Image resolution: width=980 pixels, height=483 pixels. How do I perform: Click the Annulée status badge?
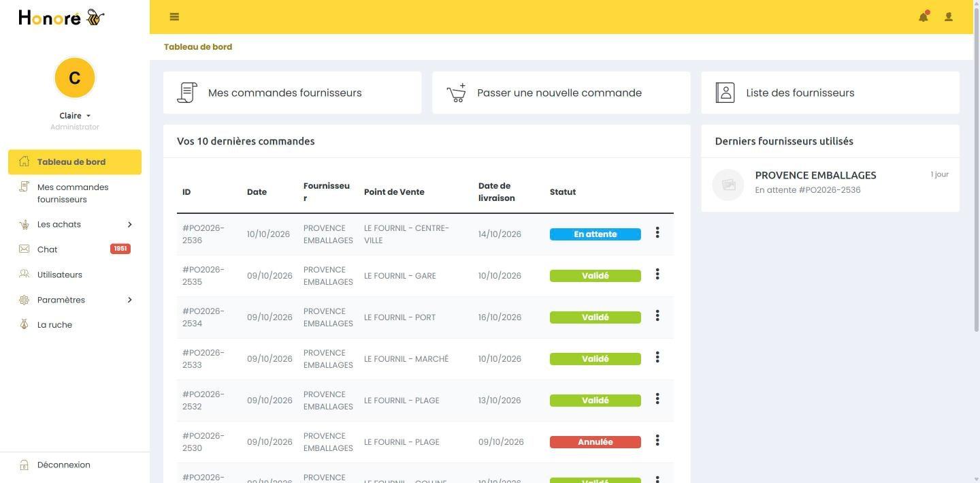point(595,442)
